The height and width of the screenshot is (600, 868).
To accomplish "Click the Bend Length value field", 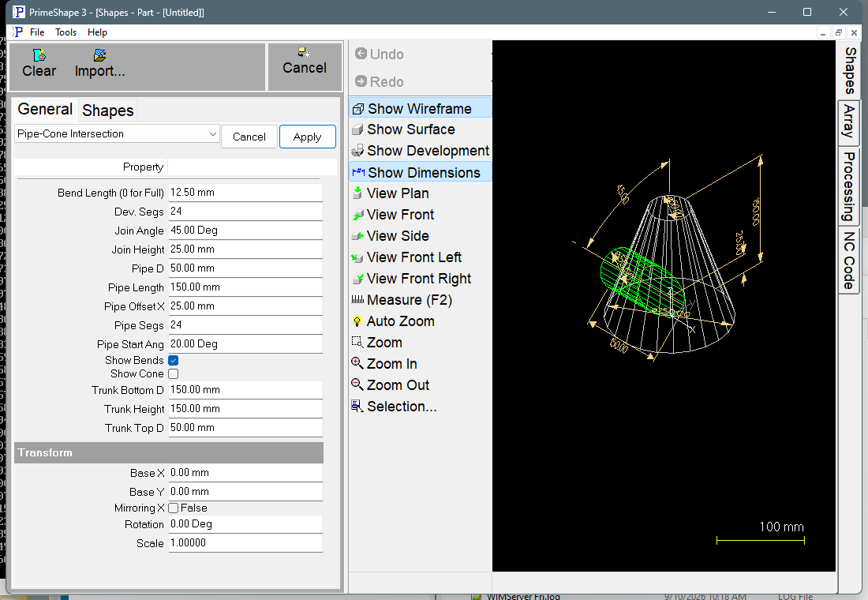I will click(x=245, y=193).
